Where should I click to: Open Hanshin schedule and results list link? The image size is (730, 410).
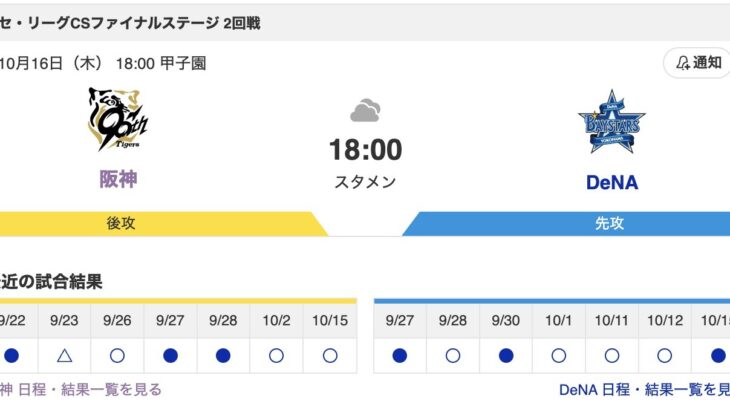(80, 389)
